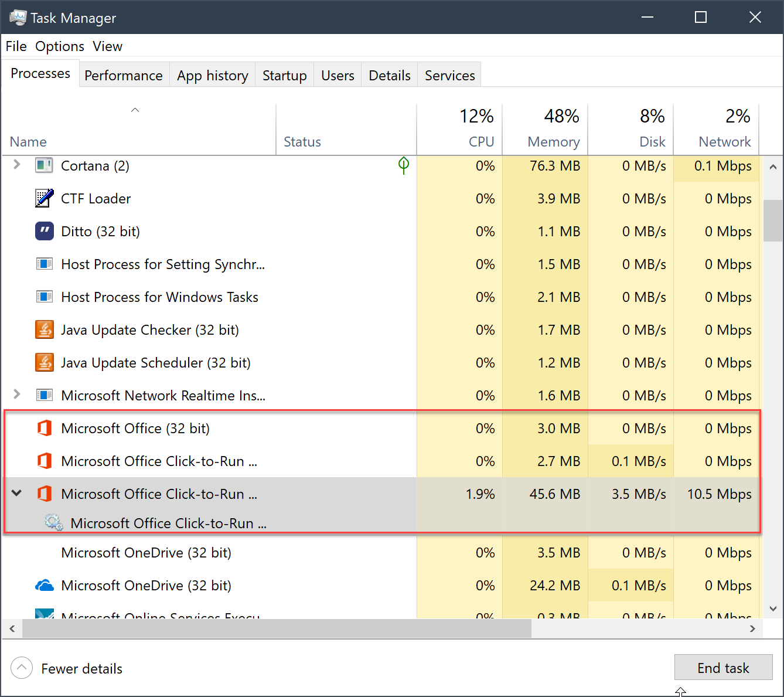Select the Processes tab

(x=40, y=73)
